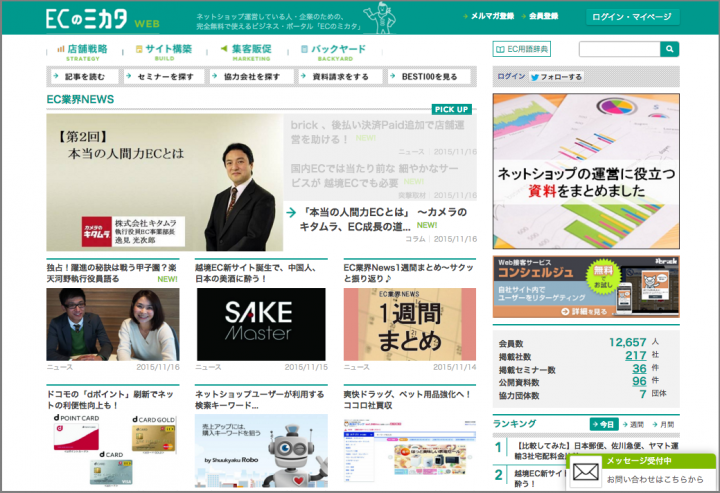Click the Twitter フォローする button
720x493 pixels.
(556, 76)
